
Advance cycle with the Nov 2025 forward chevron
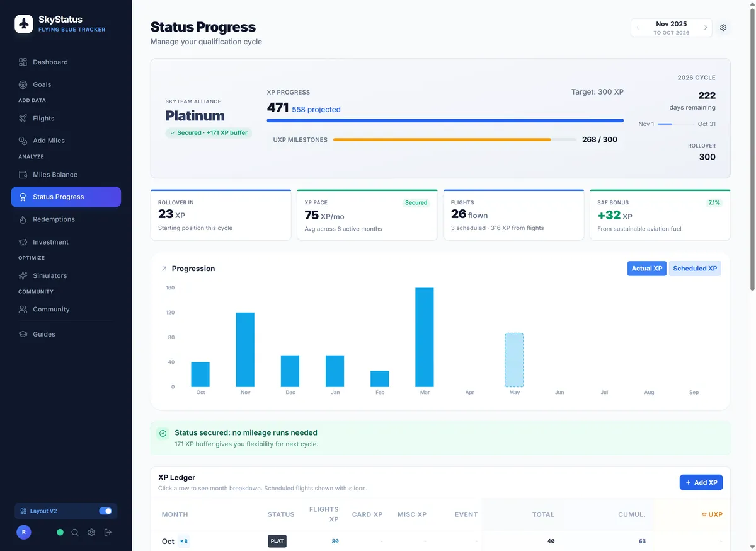[705, 27]
